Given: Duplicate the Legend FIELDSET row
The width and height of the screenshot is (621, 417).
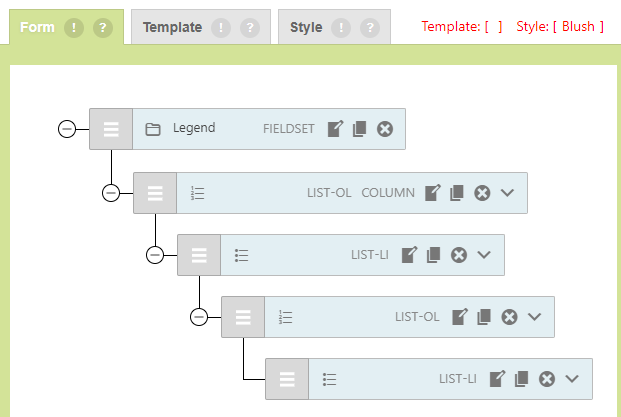Looking at the screenshot, I should (x=360, y=129).
